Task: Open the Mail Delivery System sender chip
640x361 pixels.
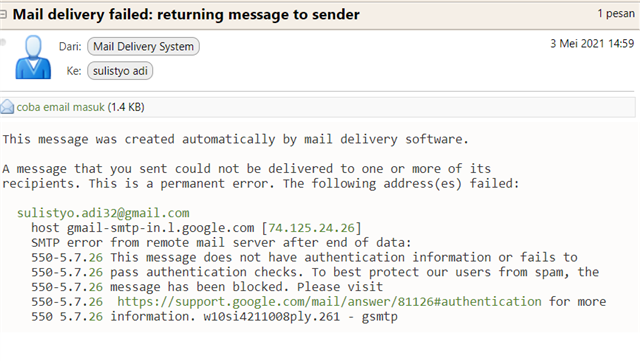Action: [143, 47]
